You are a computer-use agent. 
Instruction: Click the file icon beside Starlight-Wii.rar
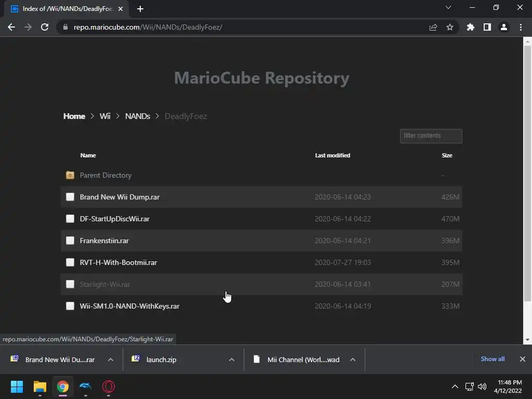click(x=70, y=284)
